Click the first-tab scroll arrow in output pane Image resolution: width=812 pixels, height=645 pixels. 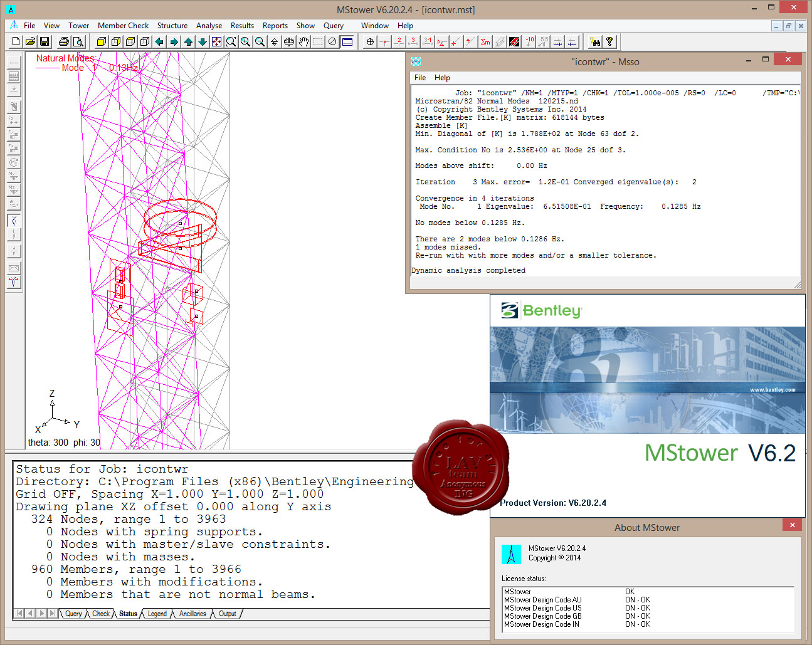point(19,614)
